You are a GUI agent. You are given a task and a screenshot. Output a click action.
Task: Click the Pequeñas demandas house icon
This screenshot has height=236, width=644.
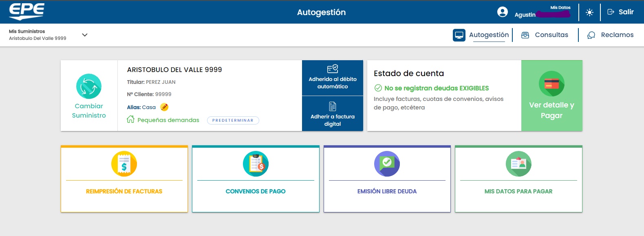tap(130, 119)
